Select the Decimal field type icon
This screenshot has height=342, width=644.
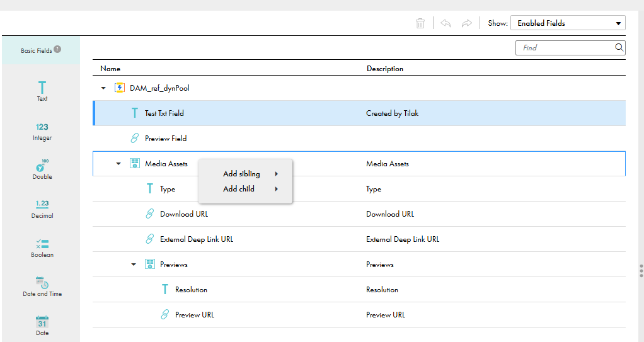[42, 203]
